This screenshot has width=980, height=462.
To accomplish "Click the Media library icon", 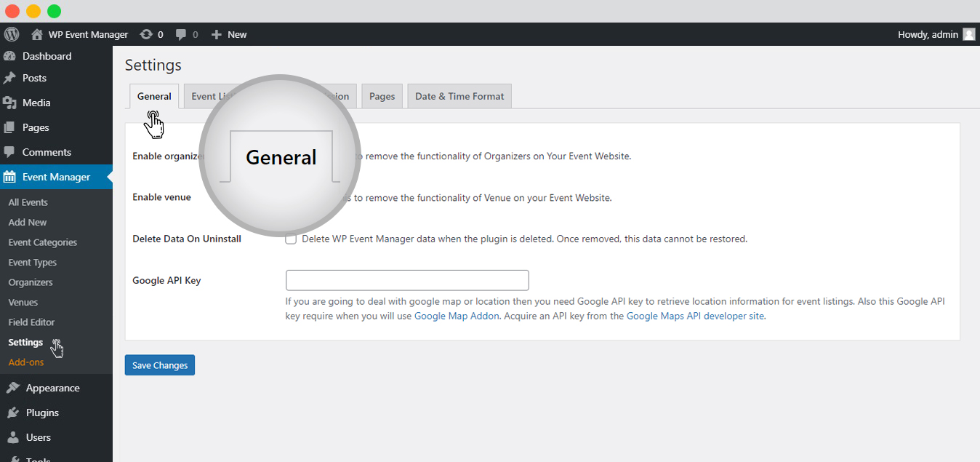I will pyautogui.click(x=9, y=103).
